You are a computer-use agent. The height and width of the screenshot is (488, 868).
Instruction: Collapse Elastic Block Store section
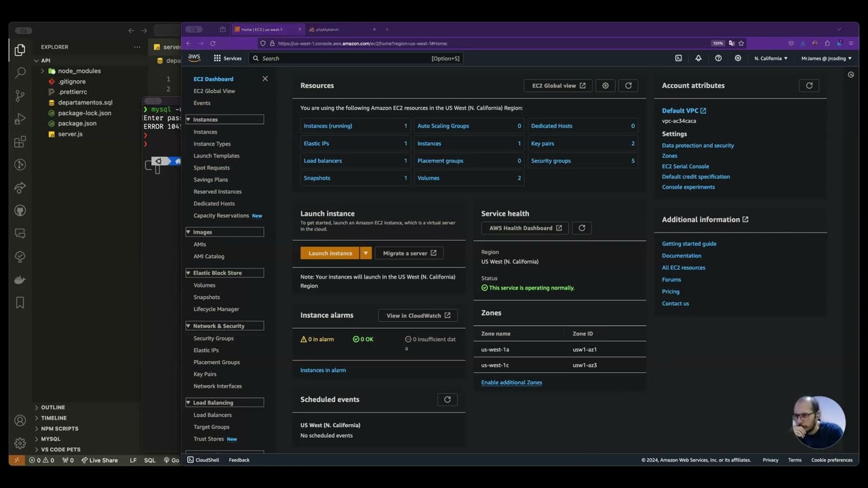[x=189, y=272]
